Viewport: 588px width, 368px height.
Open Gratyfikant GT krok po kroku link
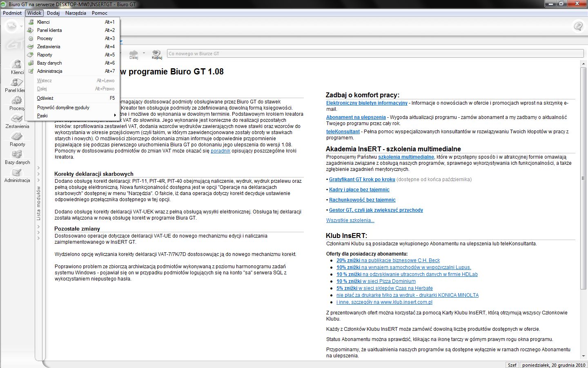point(362,180)
